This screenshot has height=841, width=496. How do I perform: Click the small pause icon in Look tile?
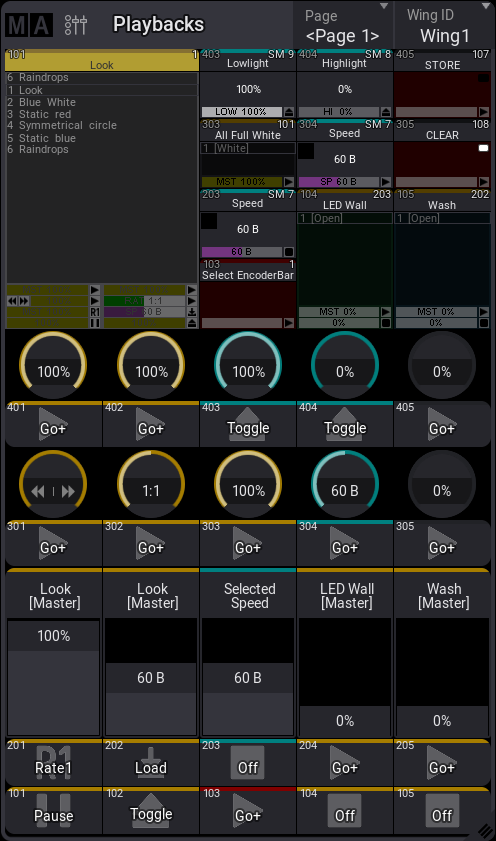point(95,323)
